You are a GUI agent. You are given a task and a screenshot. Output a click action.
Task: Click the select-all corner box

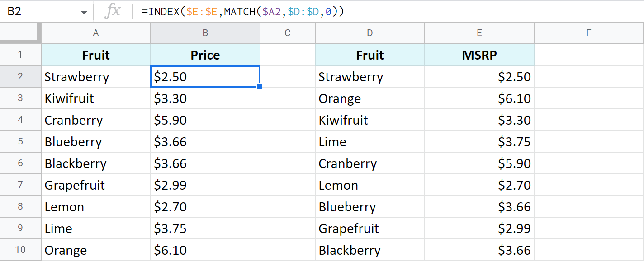(x=20, y=33)
